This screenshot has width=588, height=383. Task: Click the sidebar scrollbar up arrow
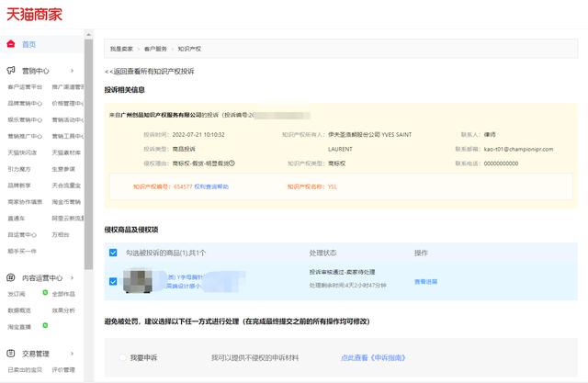pos(88,35)
